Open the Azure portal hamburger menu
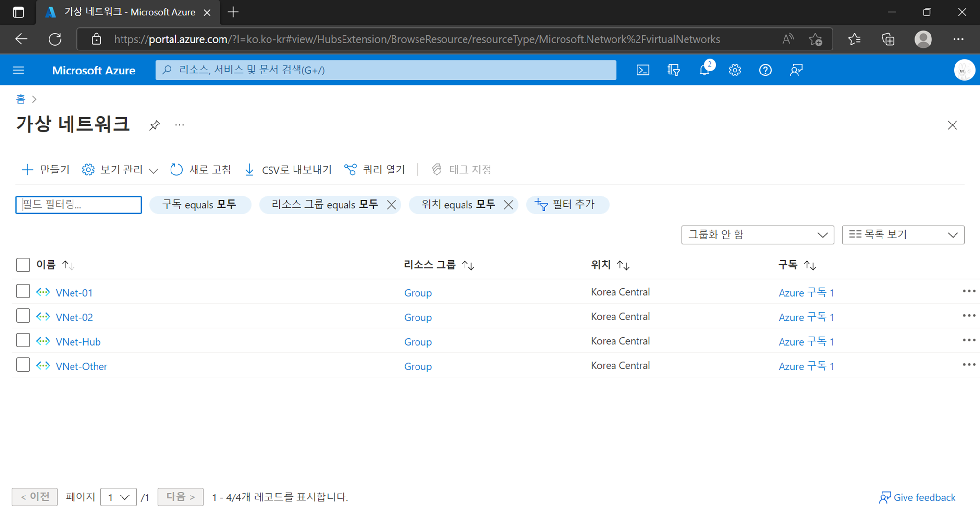Screen dimensions: 980x521 coord(19,70)
